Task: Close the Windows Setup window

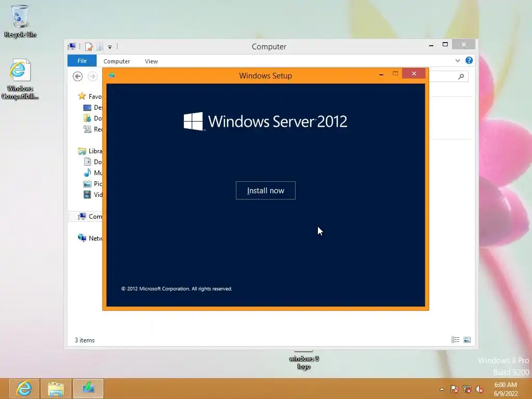Action: tap(414, 73)
